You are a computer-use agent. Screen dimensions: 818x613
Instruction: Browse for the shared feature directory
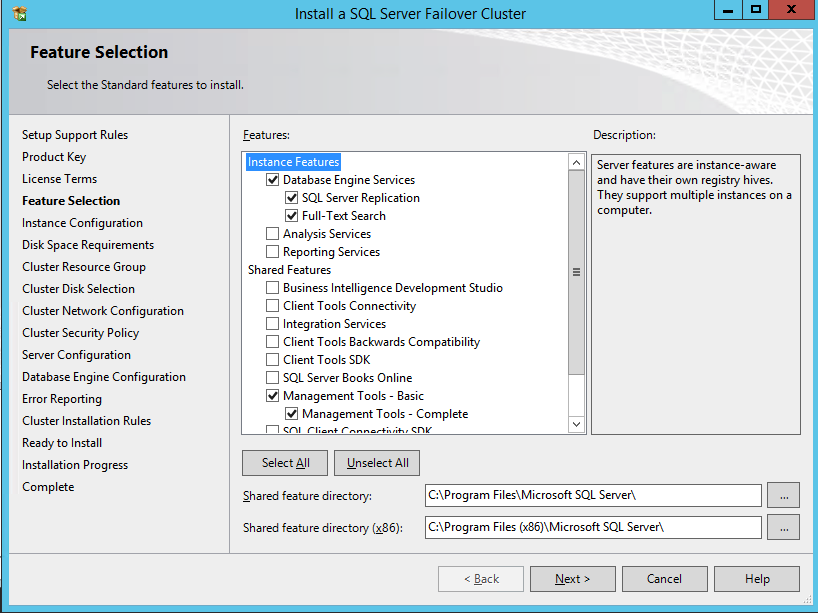coord(783,495)
